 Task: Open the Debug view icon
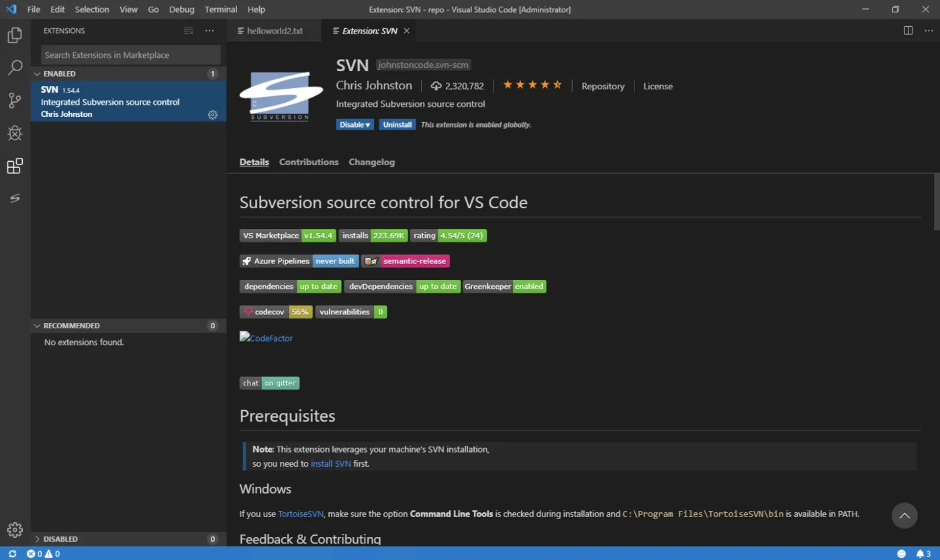pos(15,133)
